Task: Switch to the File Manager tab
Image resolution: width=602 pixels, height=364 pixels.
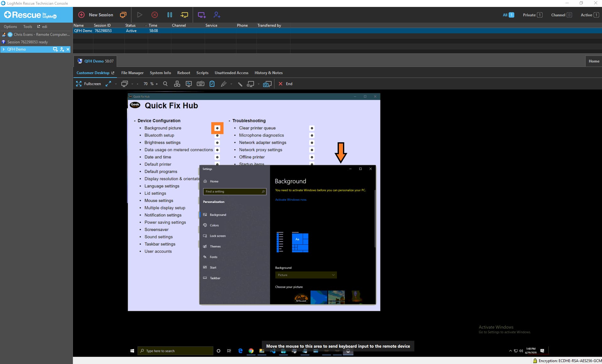Action: click(132, 73)
